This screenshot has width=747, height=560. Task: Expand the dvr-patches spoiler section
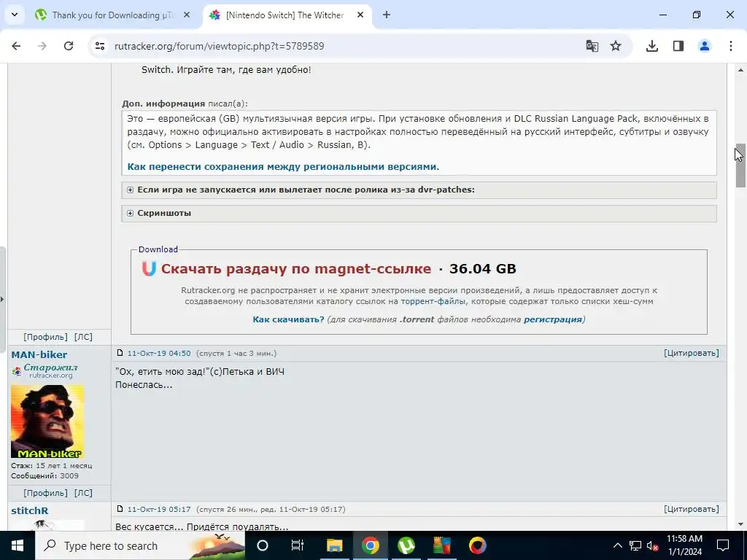click(x=419, y=190)
